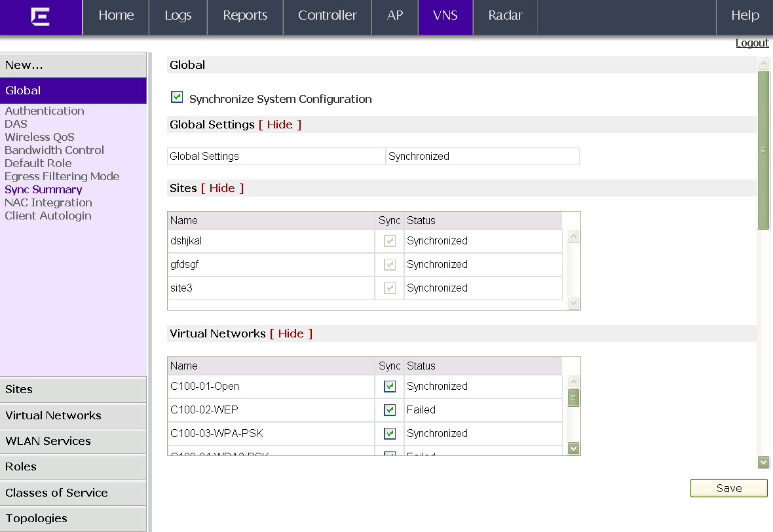Viewport: 773px width, 532px height.
Task: Save the sync configuration
Action: [x=728, y=488]
